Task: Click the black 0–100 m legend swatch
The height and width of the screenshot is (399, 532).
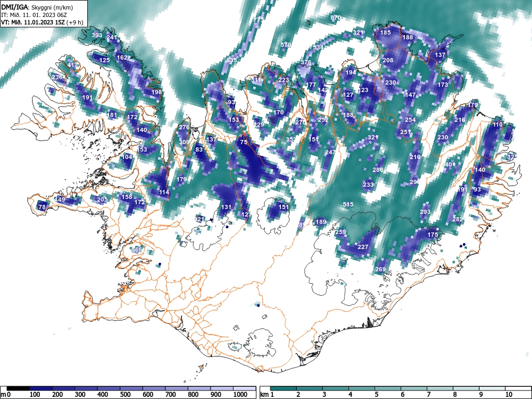Action: point(18,388)
